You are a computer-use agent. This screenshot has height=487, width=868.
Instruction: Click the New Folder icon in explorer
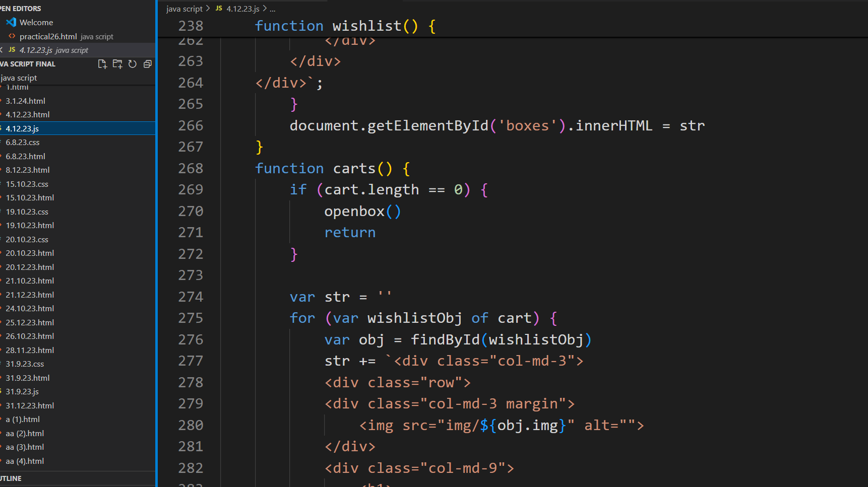(117, 64)
